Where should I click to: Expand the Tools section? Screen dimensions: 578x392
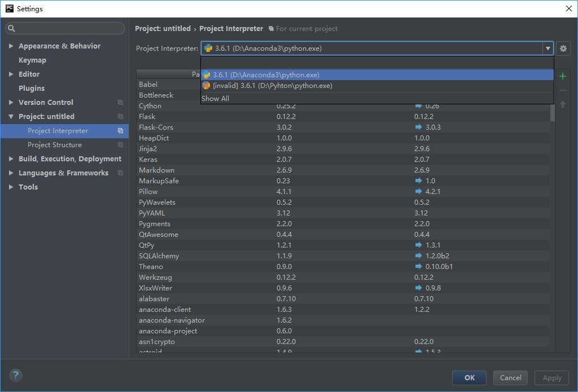(x=11, y=187)
